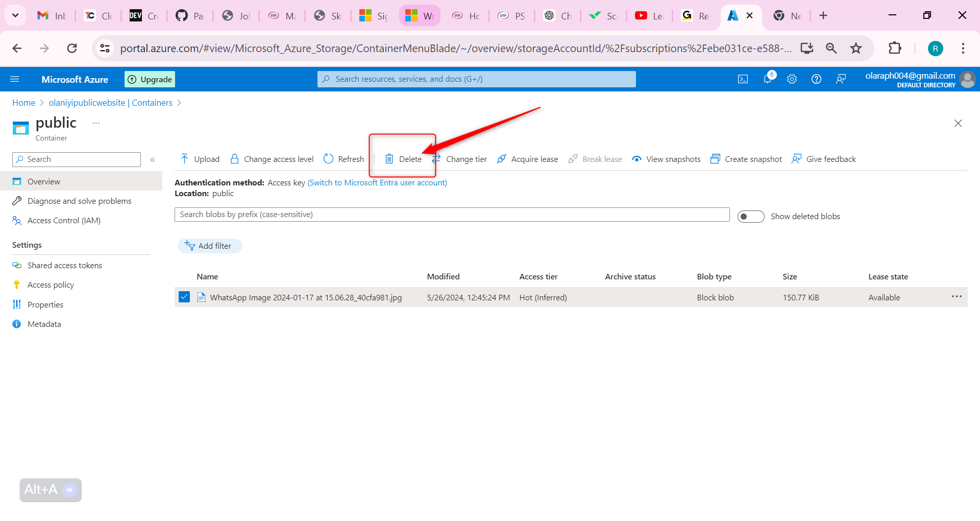Open portal settings gear

click(x=792, y=79)
